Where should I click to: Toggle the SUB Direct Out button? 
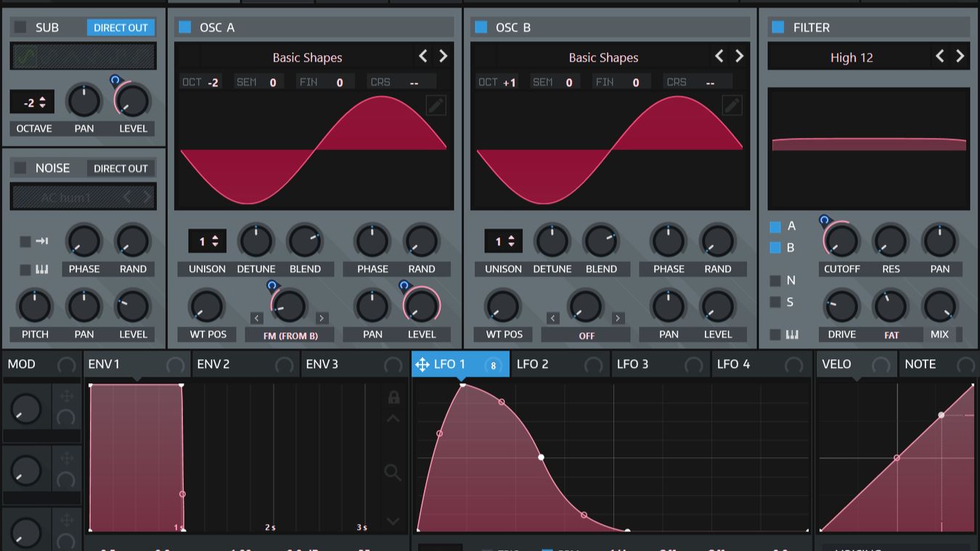121,28
